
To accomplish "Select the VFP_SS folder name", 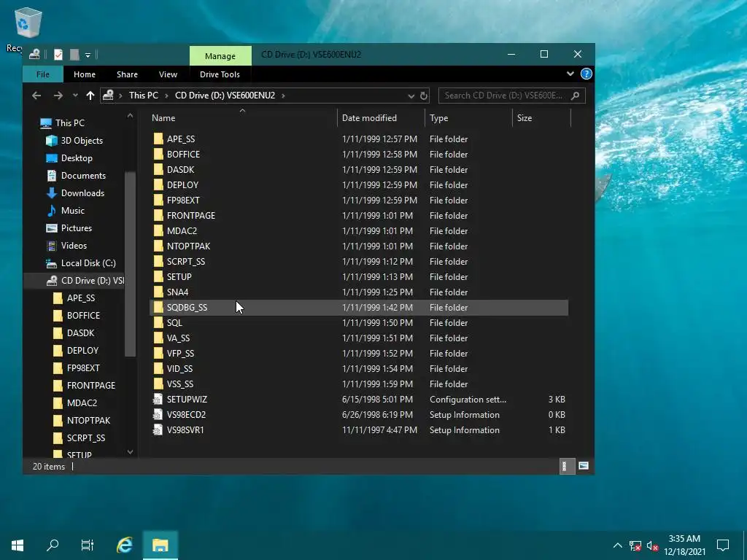I will 180,354.
